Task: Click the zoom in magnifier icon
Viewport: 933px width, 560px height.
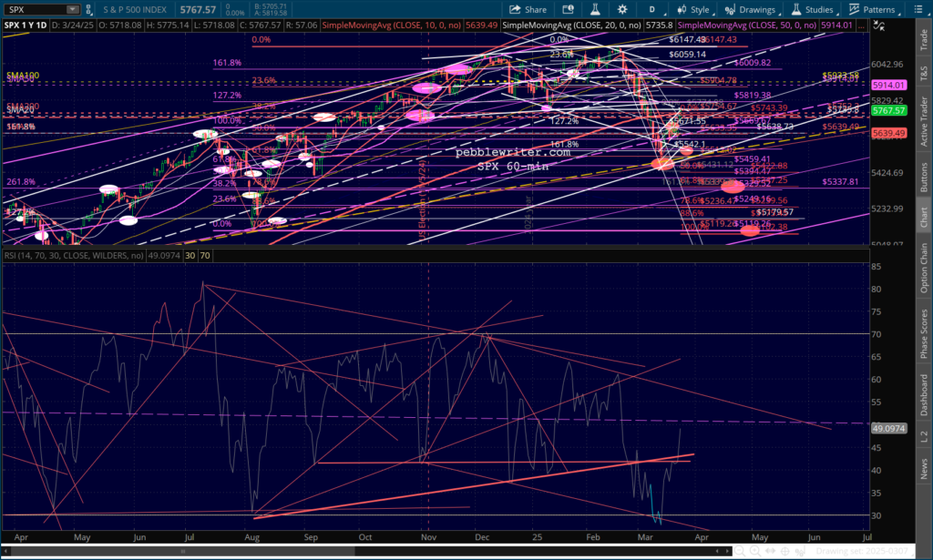Action: coord(755,551)
